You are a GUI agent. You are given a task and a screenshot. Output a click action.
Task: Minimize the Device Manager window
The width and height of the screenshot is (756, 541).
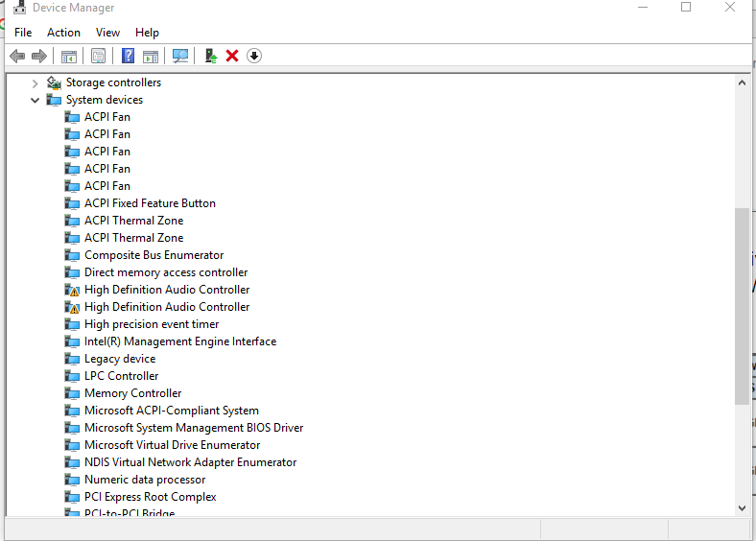643,8
